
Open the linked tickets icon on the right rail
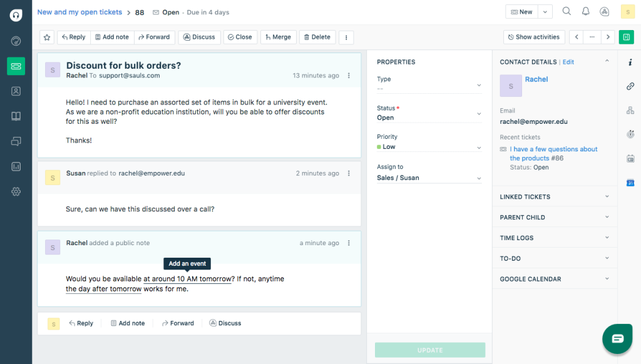[630, 86]
